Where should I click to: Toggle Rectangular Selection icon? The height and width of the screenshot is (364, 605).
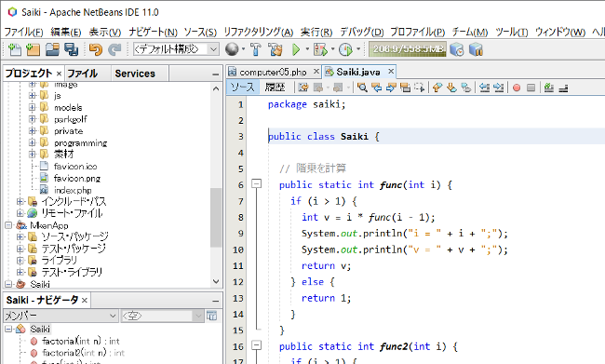coord(420,88)
